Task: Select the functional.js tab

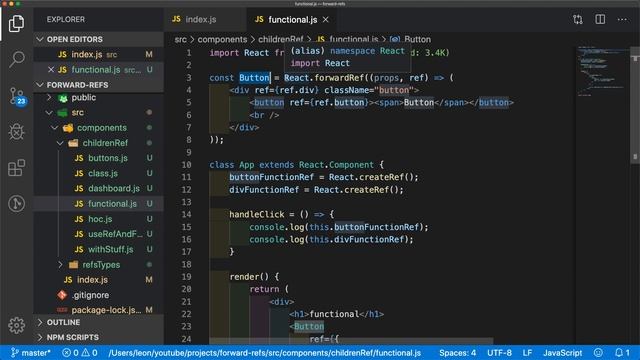Action: [x=292, y=19]
